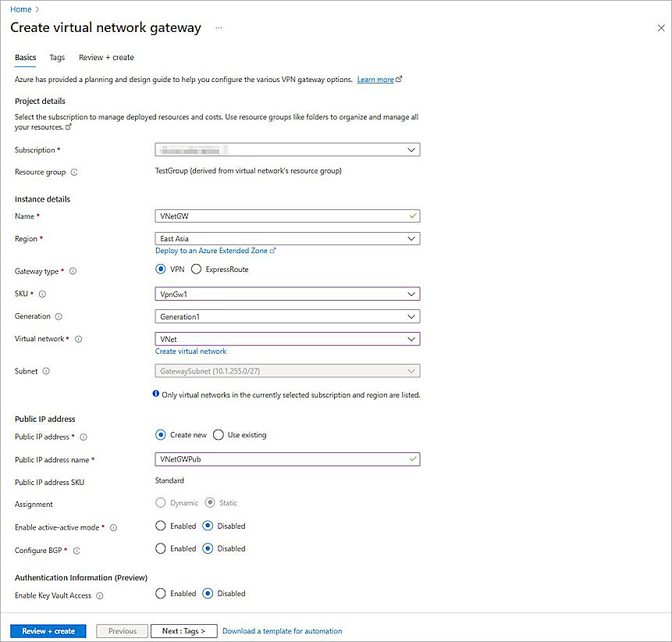The width and height of the screenshot is (672, 642).
Task: Click info icon next to Configure BGP
Action: click(x=76, y=551)
